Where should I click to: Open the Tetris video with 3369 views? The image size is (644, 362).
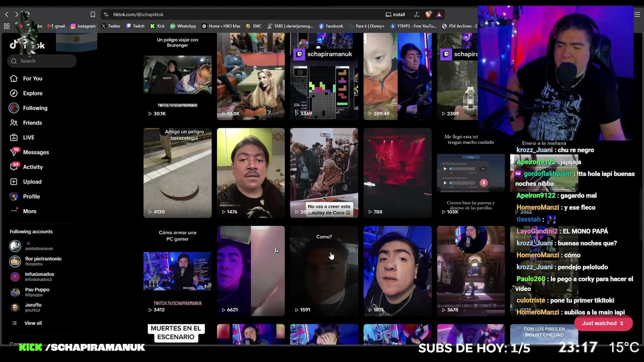(324, 76)
